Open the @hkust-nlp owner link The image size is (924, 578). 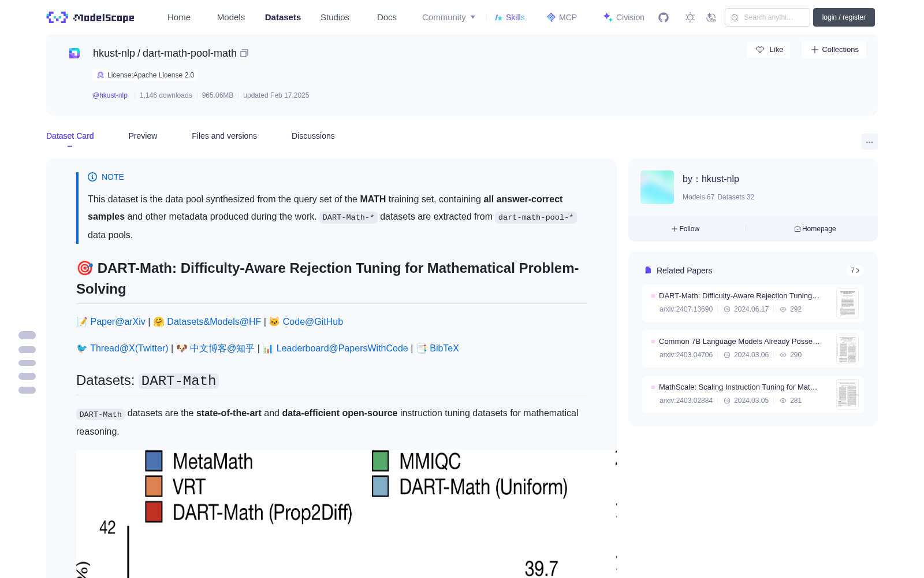110,95
